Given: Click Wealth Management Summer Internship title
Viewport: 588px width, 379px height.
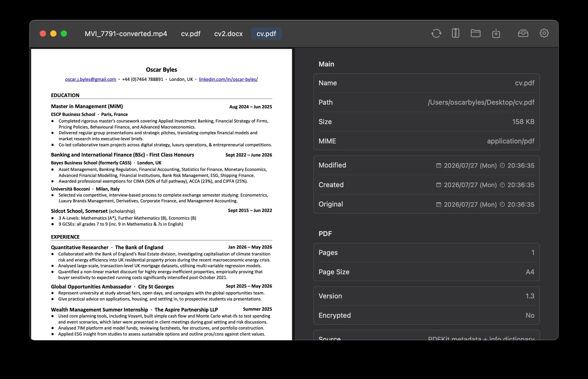Looking at the screenshot, I should click(99, 310).
